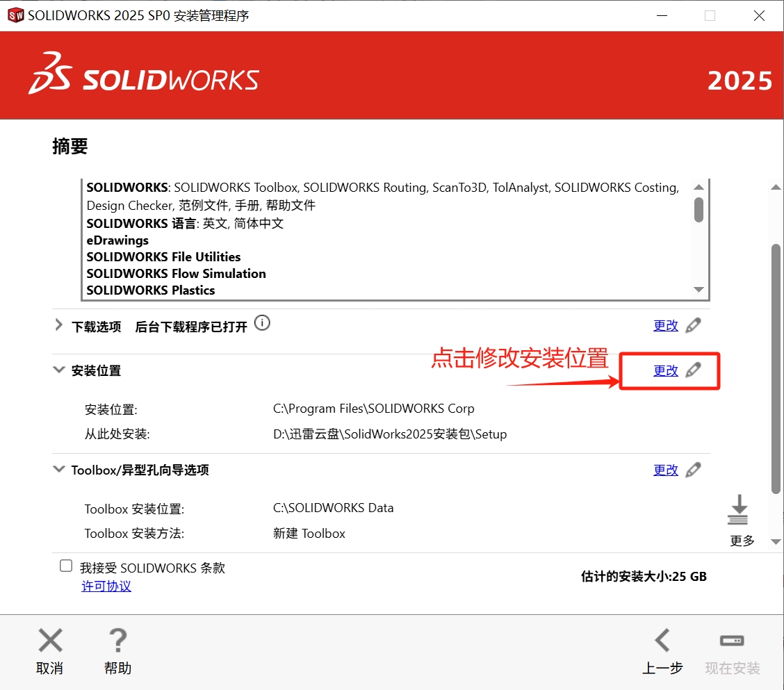Click the 新建 Toolbox value
784x690 pixels.
click(x=309, y=534)
